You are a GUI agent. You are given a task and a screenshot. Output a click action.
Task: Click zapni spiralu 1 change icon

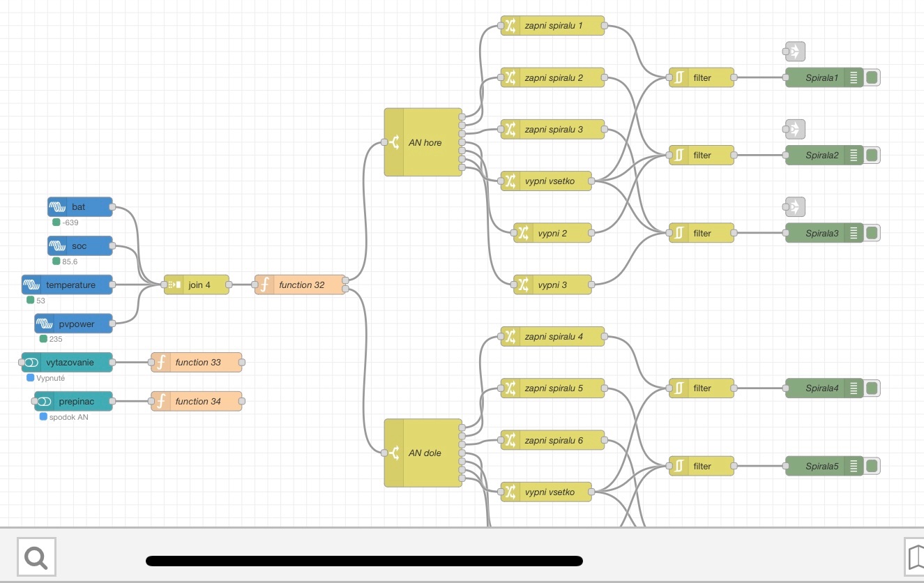[510, 26]
